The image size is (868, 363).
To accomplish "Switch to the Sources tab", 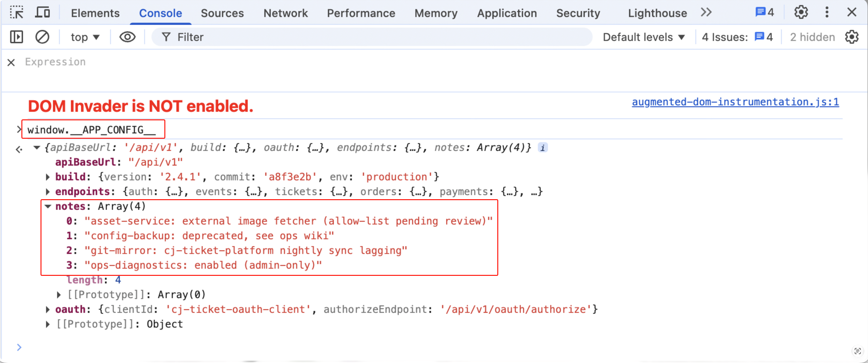I will pos(222,13).
